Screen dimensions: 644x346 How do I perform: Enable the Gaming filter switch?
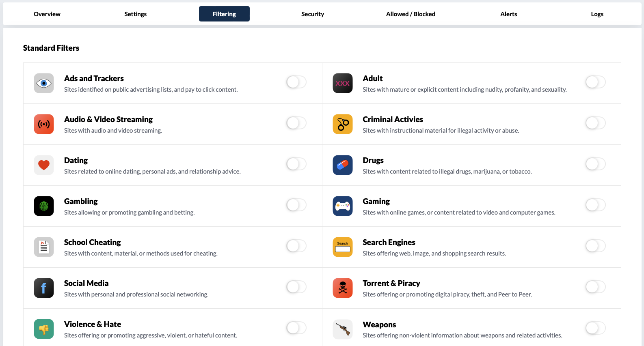point(595,205)
